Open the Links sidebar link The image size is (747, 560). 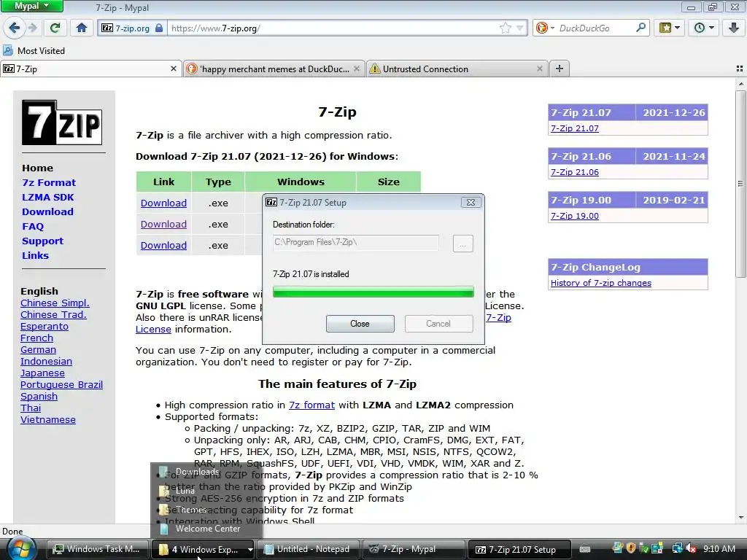tap(35, 255)
